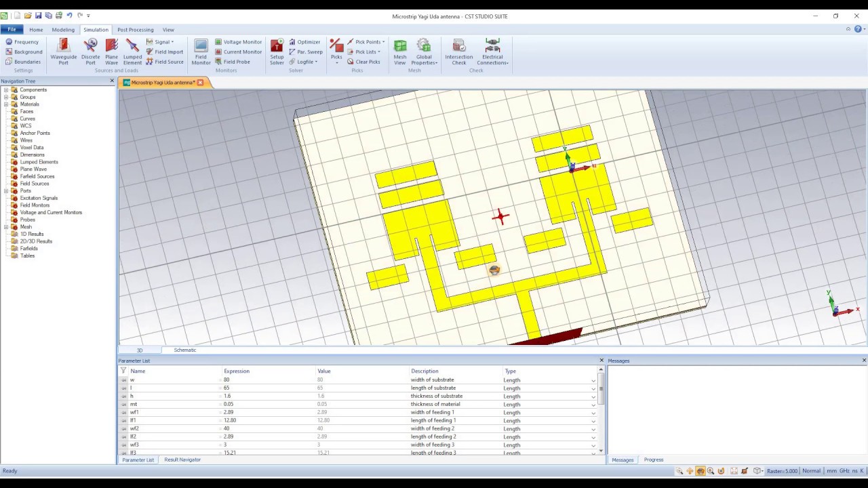
Task: Open the Result Navigator tab
Action: 182,460
